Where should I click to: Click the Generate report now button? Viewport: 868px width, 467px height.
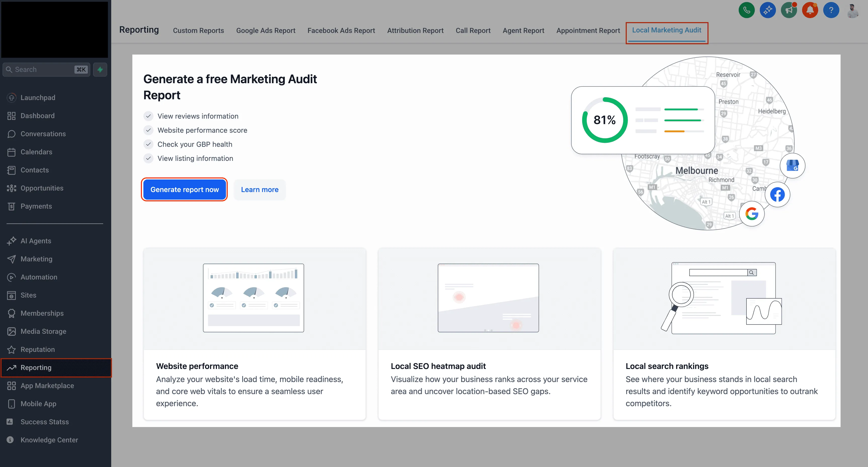(x=184, y=190)
